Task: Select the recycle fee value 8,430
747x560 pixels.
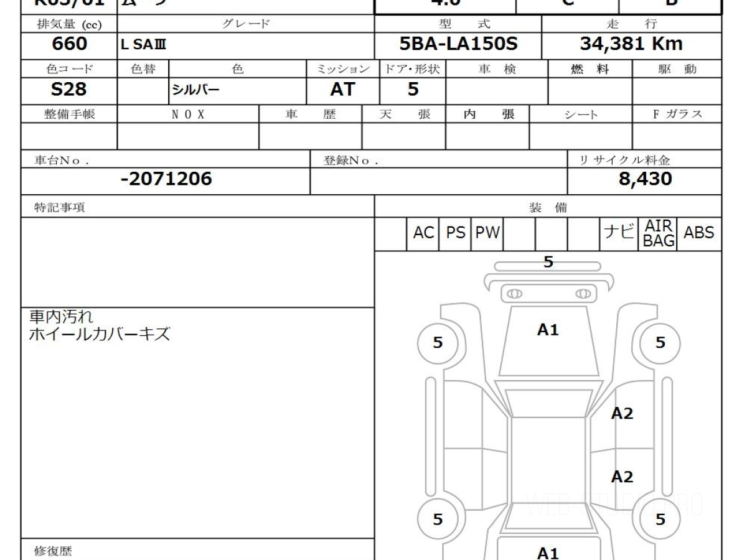Action: 645,179
